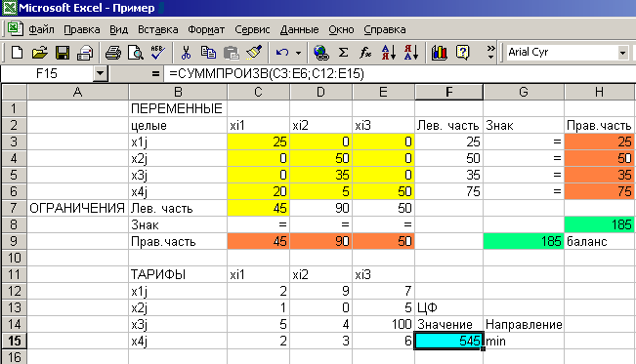Run the spelling check ABC icon
636x364 pixels.
[158, 53]
